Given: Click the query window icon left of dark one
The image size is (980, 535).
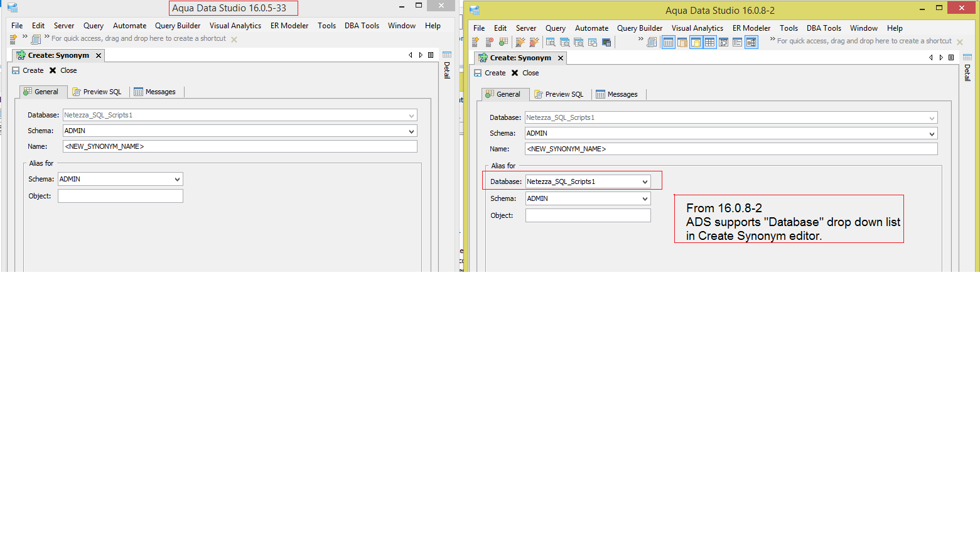Looking at the screenshot, I should click(593, 42).
